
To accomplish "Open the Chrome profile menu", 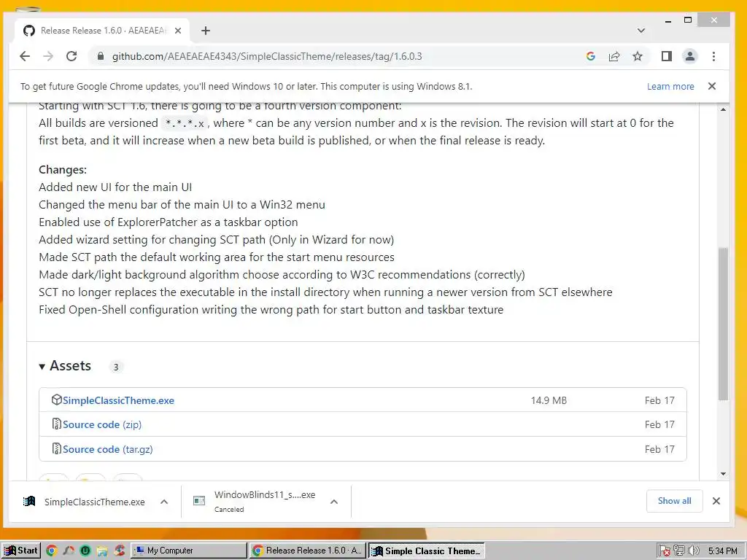I will pyautogui.click(x=690, y=56).
